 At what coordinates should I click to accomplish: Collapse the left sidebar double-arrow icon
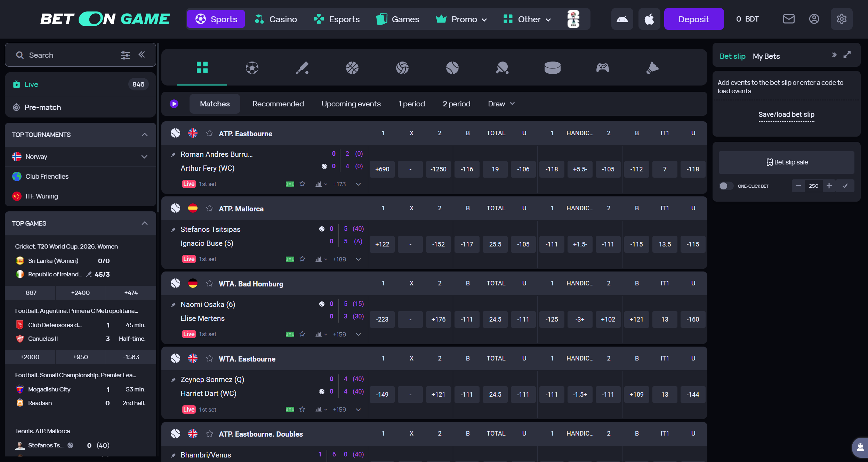click(142, 55)
